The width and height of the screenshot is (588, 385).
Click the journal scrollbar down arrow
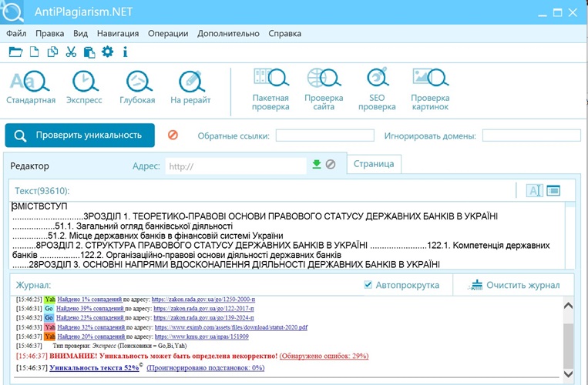(x=568, y=373)
